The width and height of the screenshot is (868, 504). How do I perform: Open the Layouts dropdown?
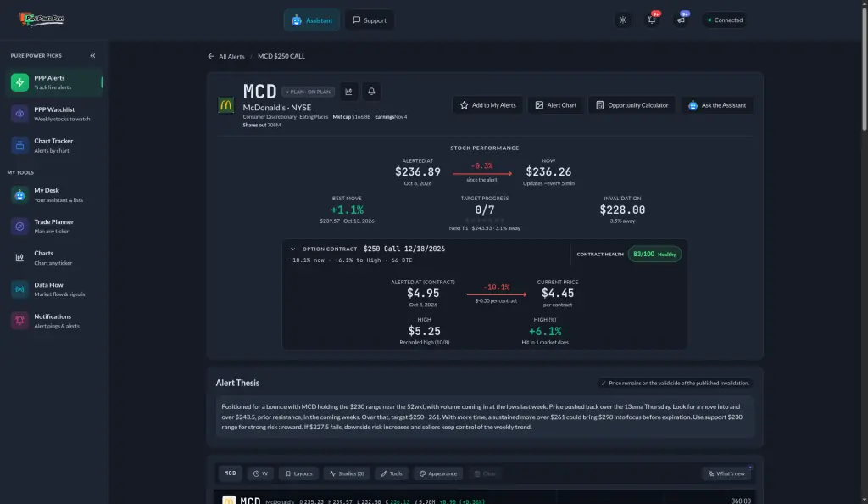click(x=298, y=473)
